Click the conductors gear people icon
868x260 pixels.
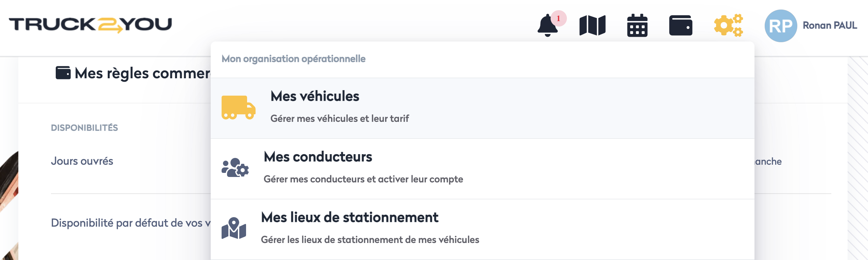pyautogui.click(x=235, y=167)
